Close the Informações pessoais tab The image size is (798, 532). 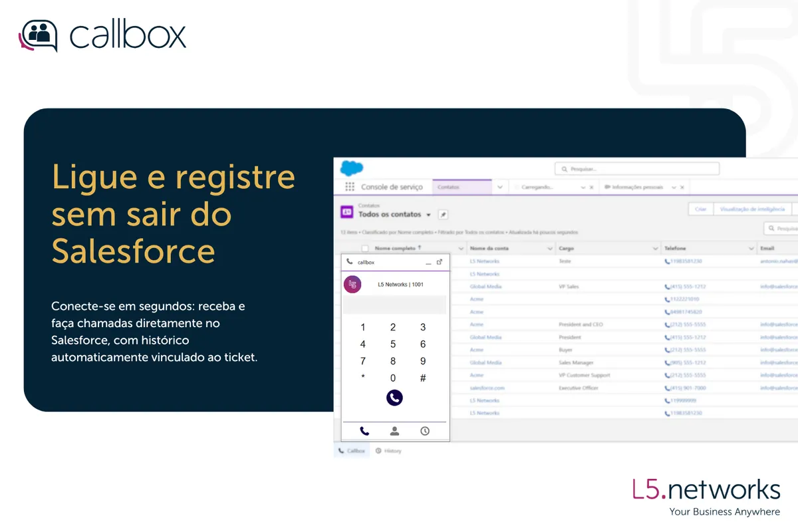[682, 188]
